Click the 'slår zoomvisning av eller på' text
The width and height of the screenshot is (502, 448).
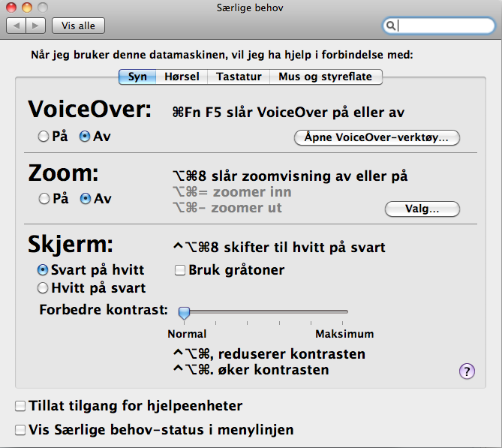309,176
